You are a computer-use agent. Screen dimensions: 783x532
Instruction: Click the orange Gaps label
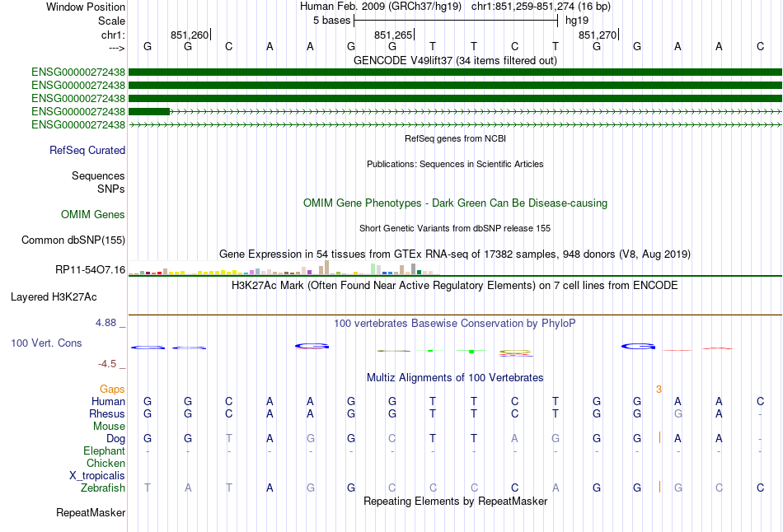[112, 390]
